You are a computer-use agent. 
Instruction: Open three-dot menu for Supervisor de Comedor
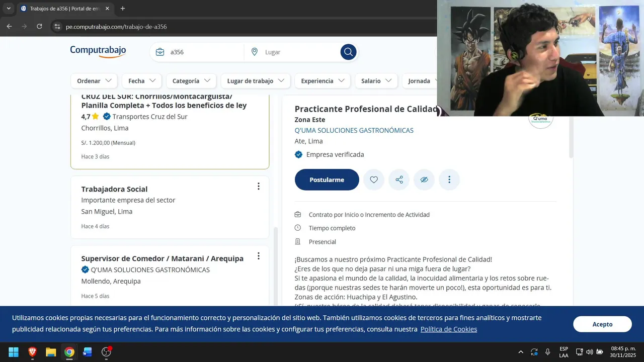pos(259,256)
